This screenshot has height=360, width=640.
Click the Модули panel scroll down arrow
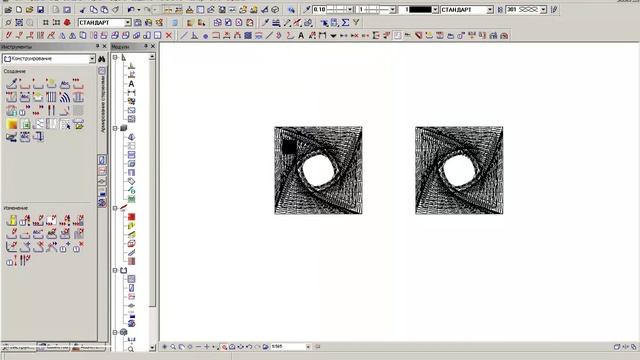pos(152,348)
